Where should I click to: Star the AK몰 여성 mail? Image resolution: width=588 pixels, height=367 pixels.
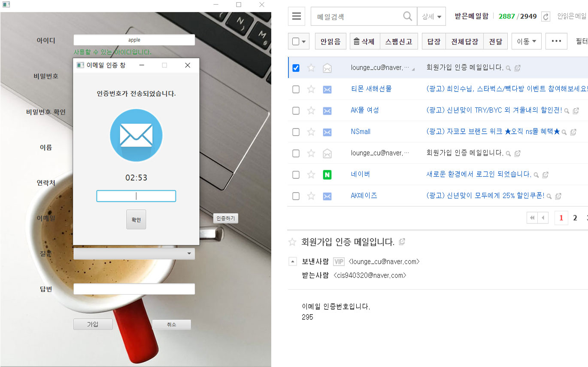[311, 110]
